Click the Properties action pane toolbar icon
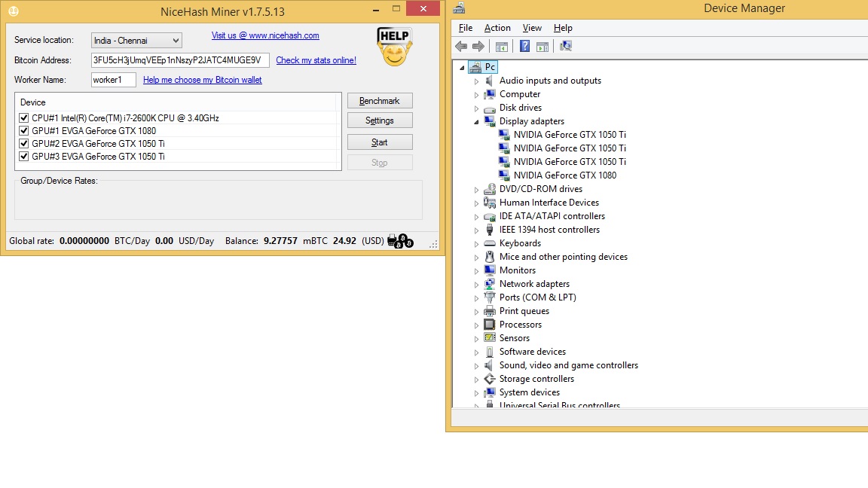868x488 pixels. [x=542, y=47]
